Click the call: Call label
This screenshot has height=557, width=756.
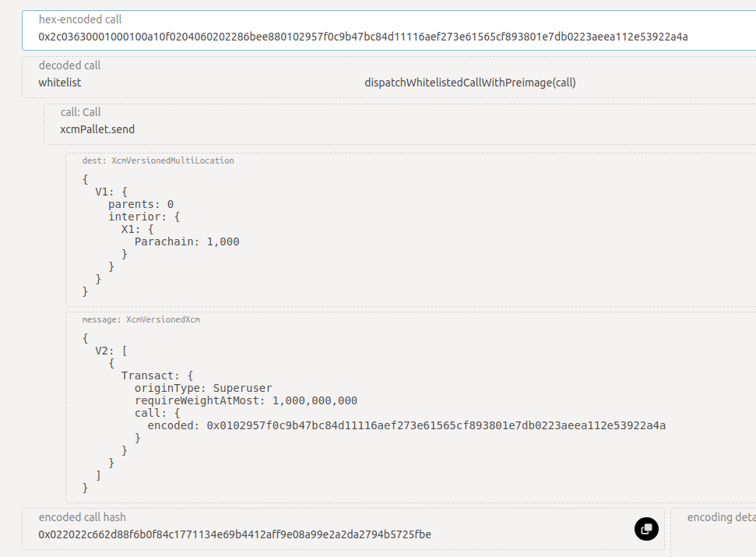80,112
